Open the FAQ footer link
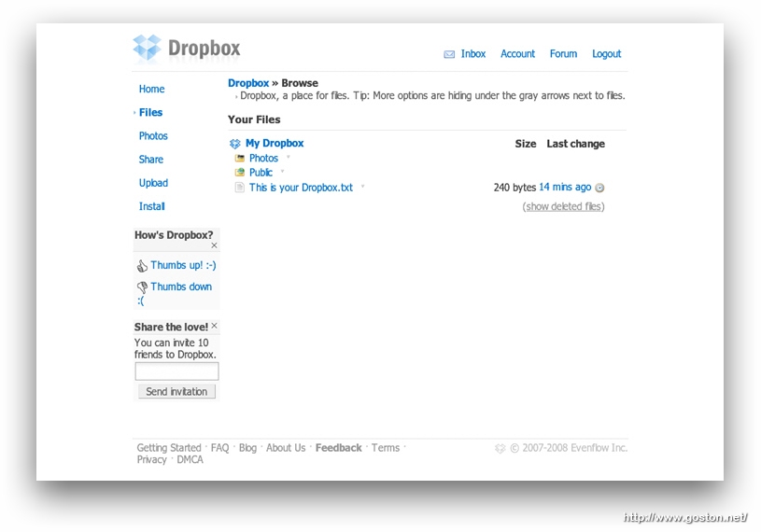Image resolution: width=761 pixels, height=532 pixels. click(219, 448)
